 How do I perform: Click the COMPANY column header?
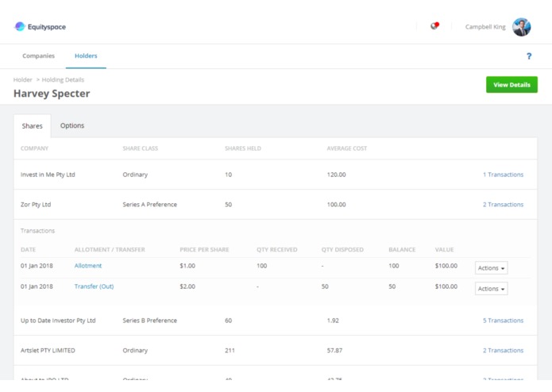coord(34,148)
